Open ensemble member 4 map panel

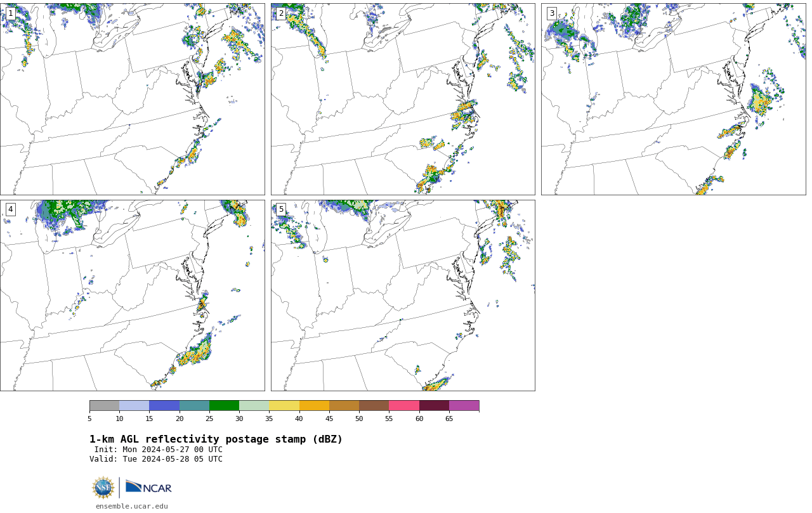coord(132,295)
